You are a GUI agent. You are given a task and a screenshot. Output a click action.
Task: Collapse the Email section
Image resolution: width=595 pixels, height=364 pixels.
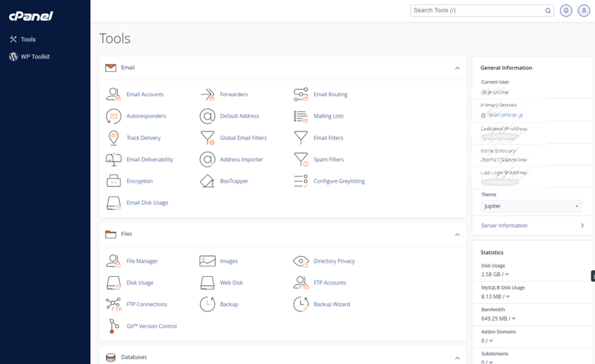point(457,69)
